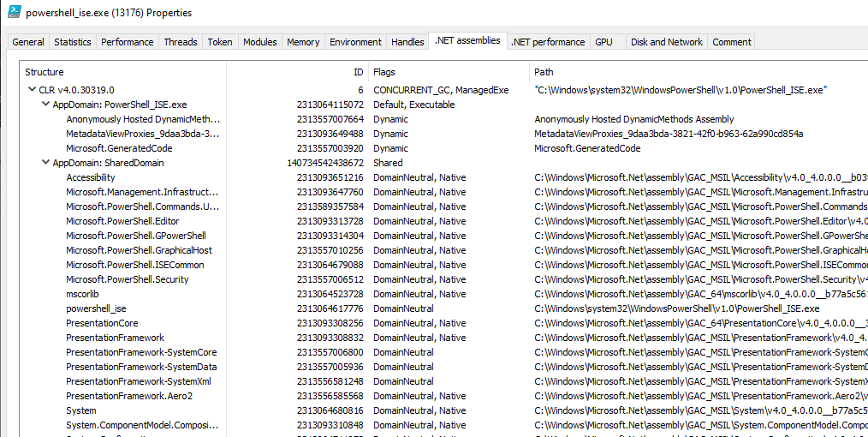Open the Disk and Network tab
Screen dimensions: 868x437
666,42
